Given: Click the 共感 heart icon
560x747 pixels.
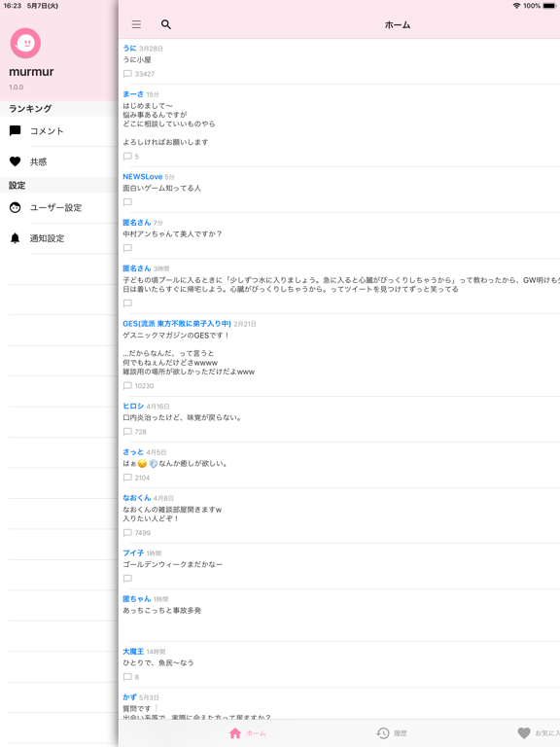Looking at the screenshot, I should point(16,162).
